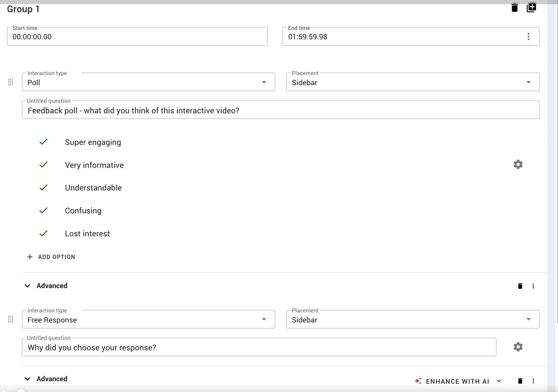Open the Free Response interaction type dropdown

tap(149, 319)
